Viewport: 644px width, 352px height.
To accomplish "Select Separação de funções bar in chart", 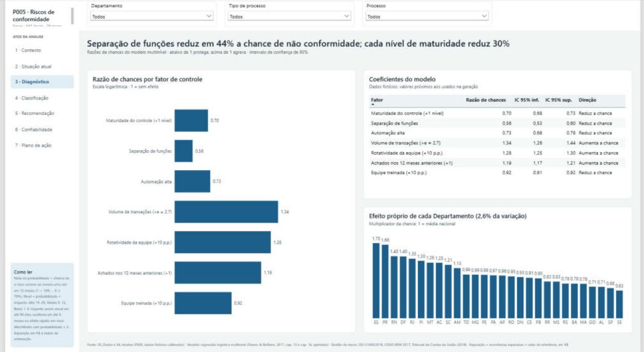I will [x=183, y=151].
